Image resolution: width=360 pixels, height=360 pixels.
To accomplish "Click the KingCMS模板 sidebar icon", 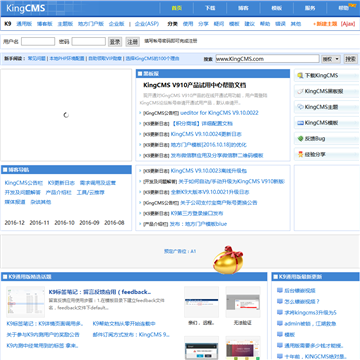I will [300, 123].
